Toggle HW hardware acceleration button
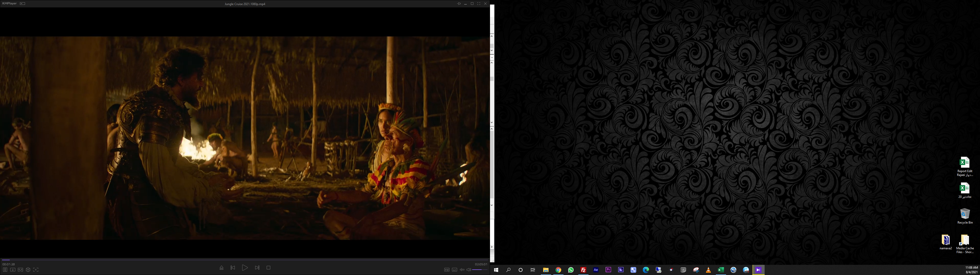This screenshot has height=275, width=980. [x=447, y=270]
